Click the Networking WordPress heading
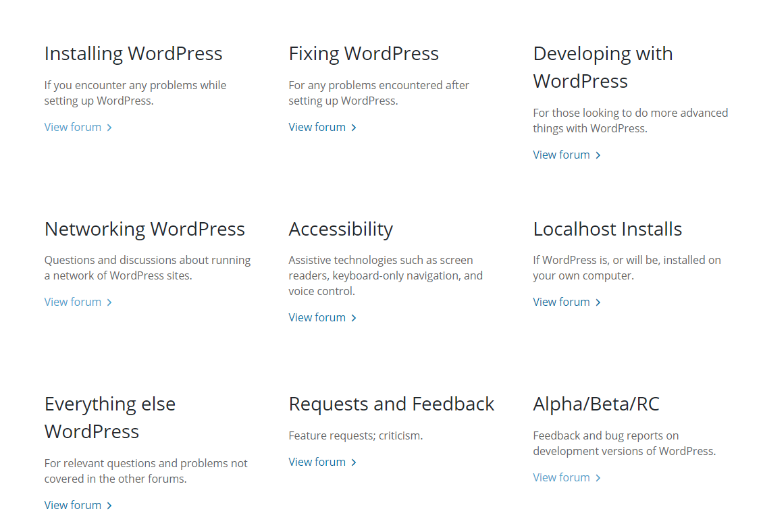 point(144,230)
